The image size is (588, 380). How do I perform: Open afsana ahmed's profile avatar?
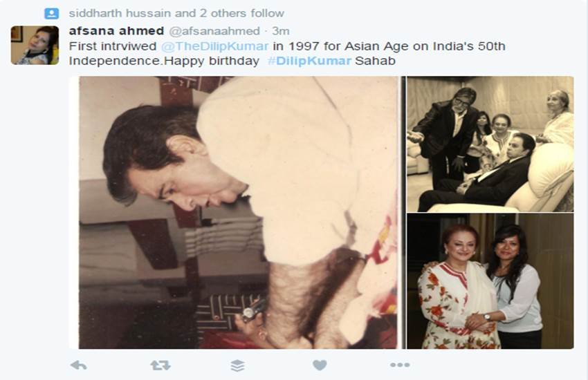click(x=35, y=46)
